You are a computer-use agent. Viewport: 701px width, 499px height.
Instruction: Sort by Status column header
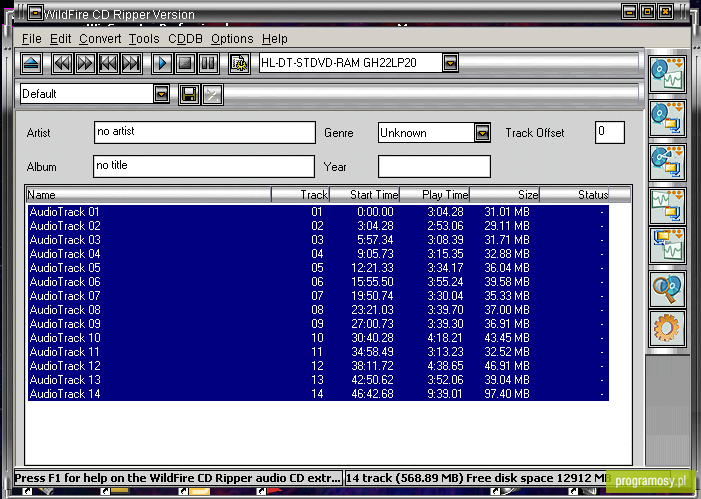click(575, 195)
